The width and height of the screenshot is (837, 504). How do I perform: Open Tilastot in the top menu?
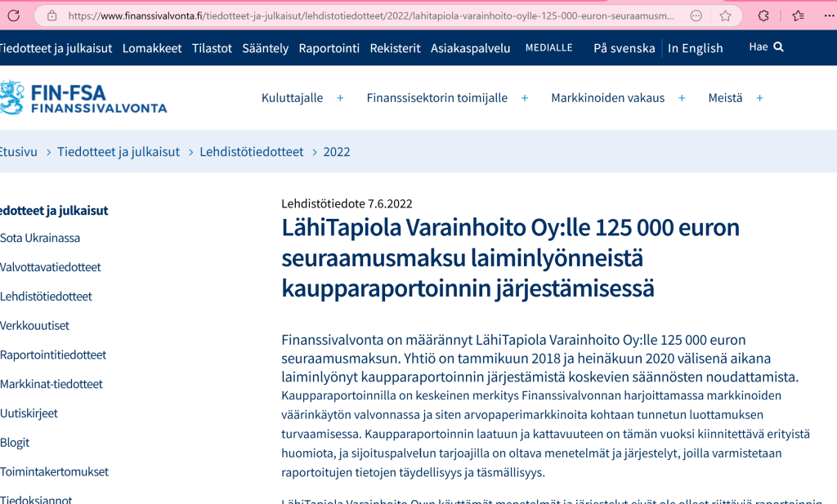click(x=212, y=48)
